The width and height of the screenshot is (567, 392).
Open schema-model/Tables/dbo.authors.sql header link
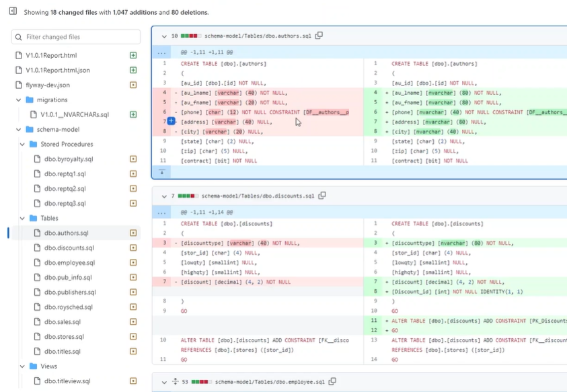click(x=258, y=36)
